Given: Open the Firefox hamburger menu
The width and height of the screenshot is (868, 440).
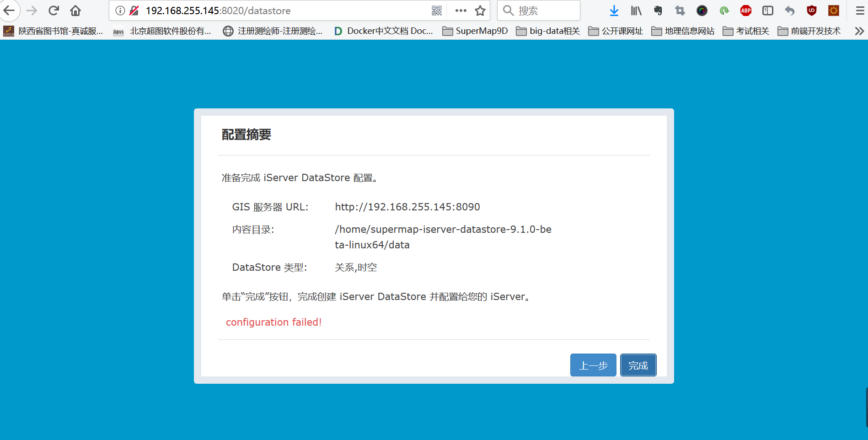Looking at the screenshot, I should (x=860, y=11).
